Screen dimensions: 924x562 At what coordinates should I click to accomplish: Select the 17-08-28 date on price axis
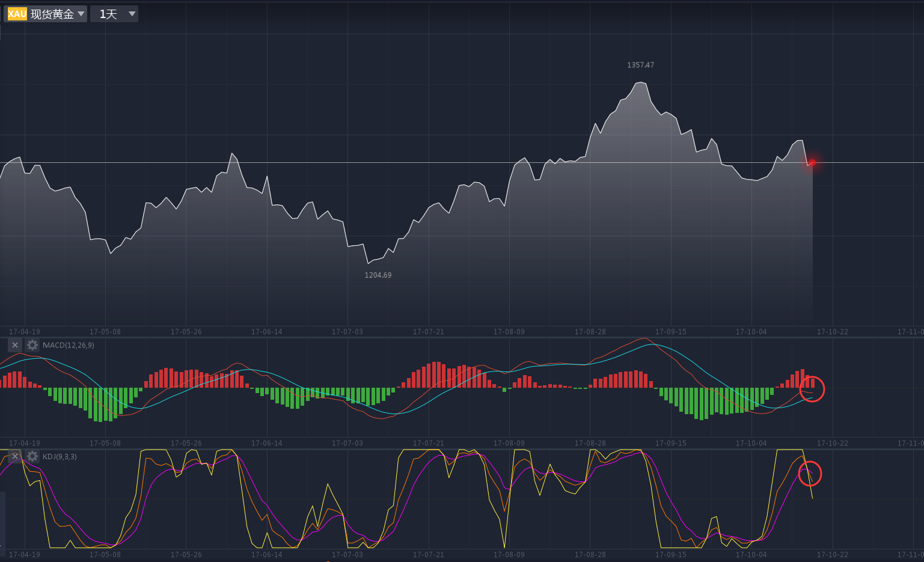point(590,332)
